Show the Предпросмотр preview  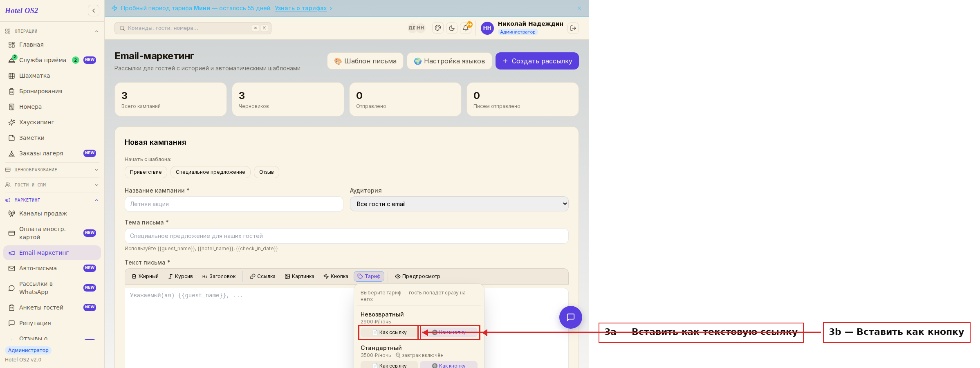(417, 276)
